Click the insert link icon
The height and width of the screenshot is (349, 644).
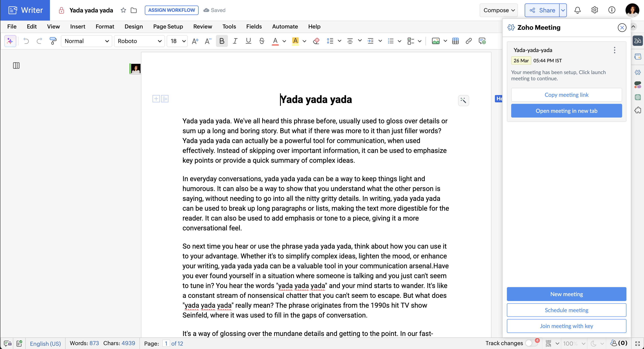[x=469, y=41]
